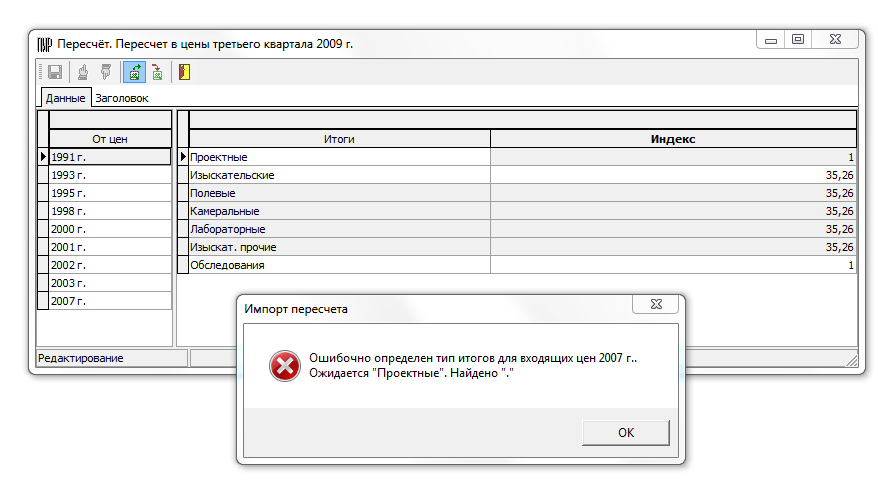Click the application icon in title bar
Image resolution: width=878 pixels, height=481 pixels.
[x=44, y=43]
